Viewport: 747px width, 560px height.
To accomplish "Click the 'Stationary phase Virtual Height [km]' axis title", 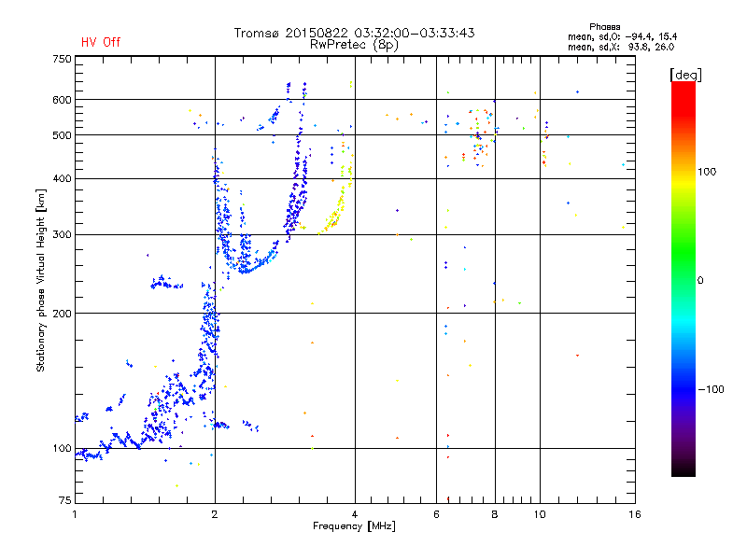I will [x=41, y=280].
